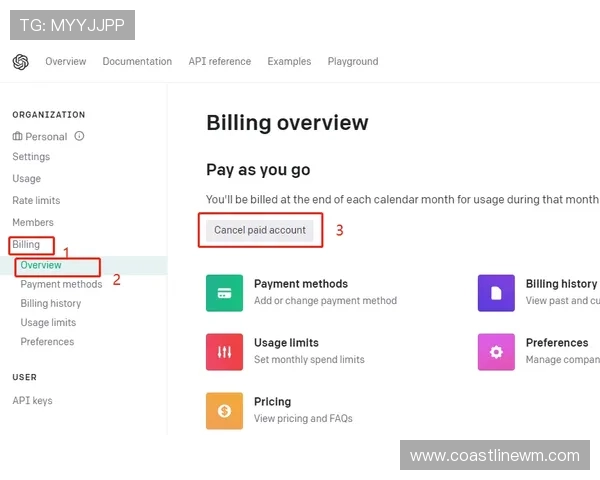Click the info icon next to Personal
The height and width of the screenshot is (480, 600).
tap(79, 137)
